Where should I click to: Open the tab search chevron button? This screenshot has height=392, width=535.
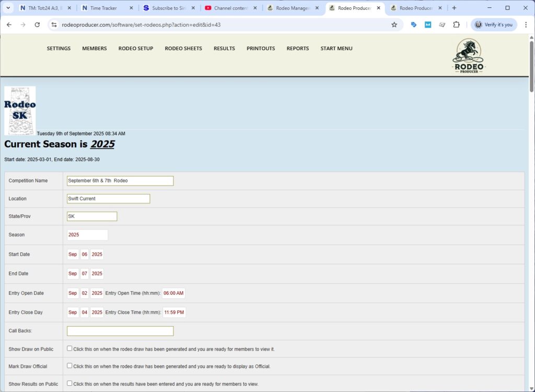tap(8, 8)
